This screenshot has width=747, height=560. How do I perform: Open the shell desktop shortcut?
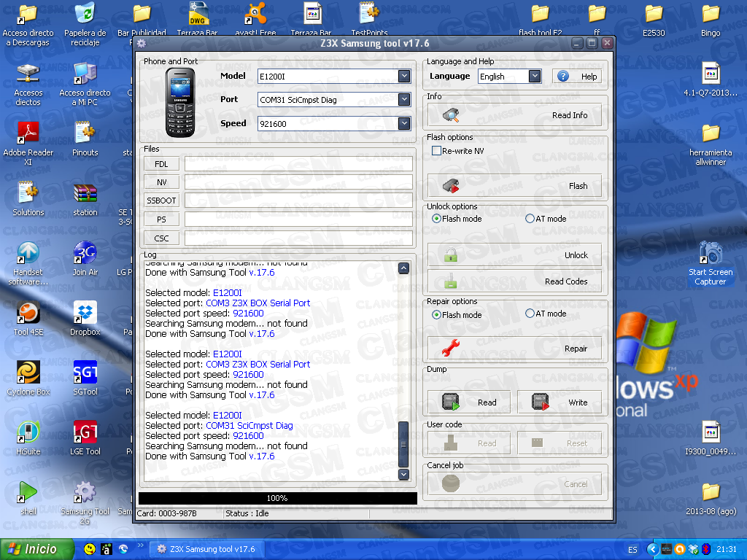click(x=28, y=497)
